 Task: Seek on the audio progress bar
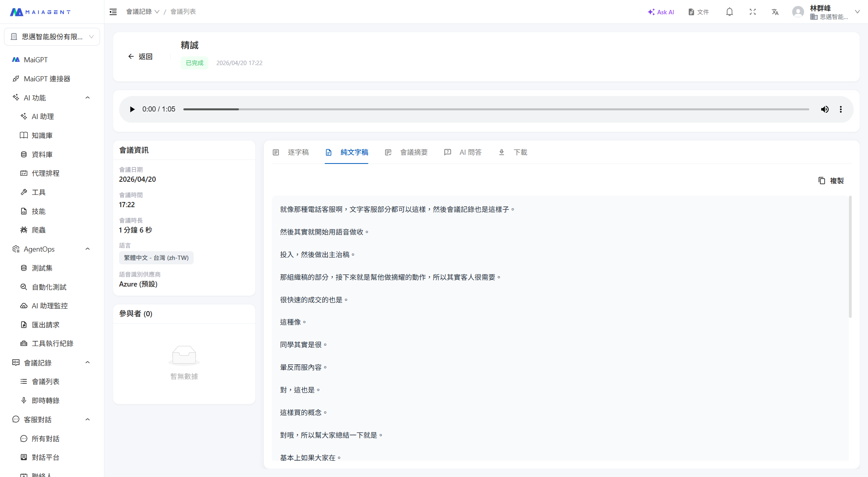(496, 109)
